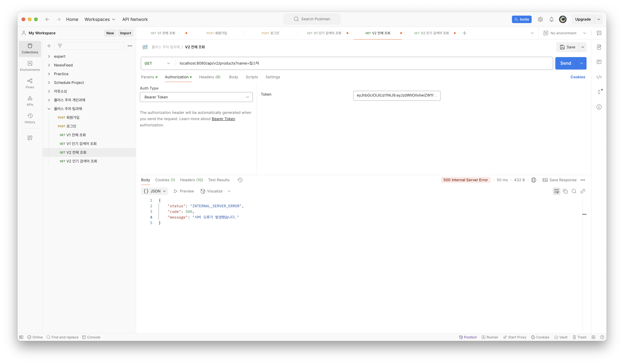Screen dimensions: 624x364
Task: Open the notifications bell icon
Action: pyautogui.click(x=551, y=19)
